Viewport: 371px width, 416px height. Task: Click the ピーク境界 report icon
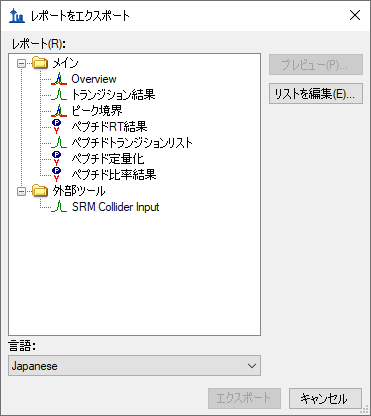[x=59, y=111]
